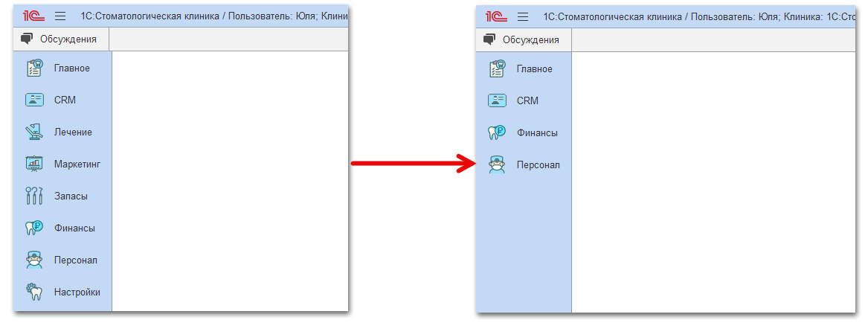Click the Обсуждения chat bubble icon in left window
The width and height of the screenshot is (868, 323).
(27, 39)
